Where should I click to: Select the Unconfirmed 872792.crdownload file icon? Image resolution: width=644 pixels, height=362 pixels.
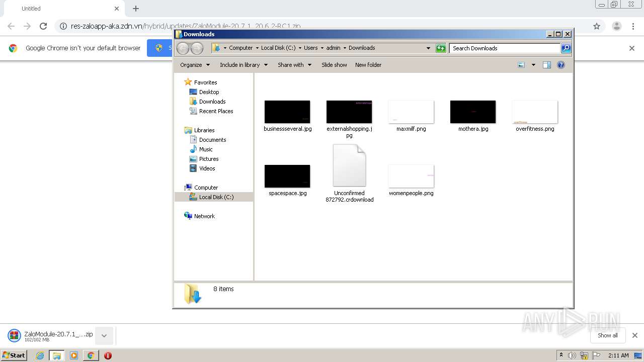349,166
